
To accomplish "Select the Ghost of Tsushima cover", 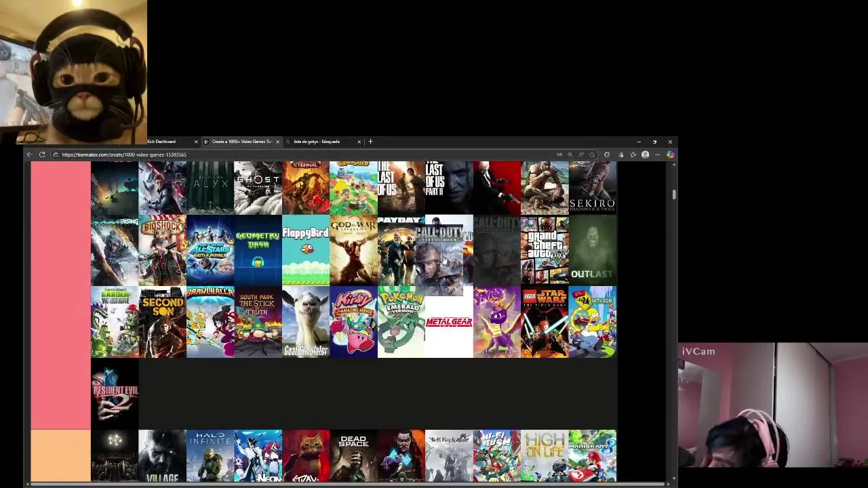I will [x=258, y=188].
